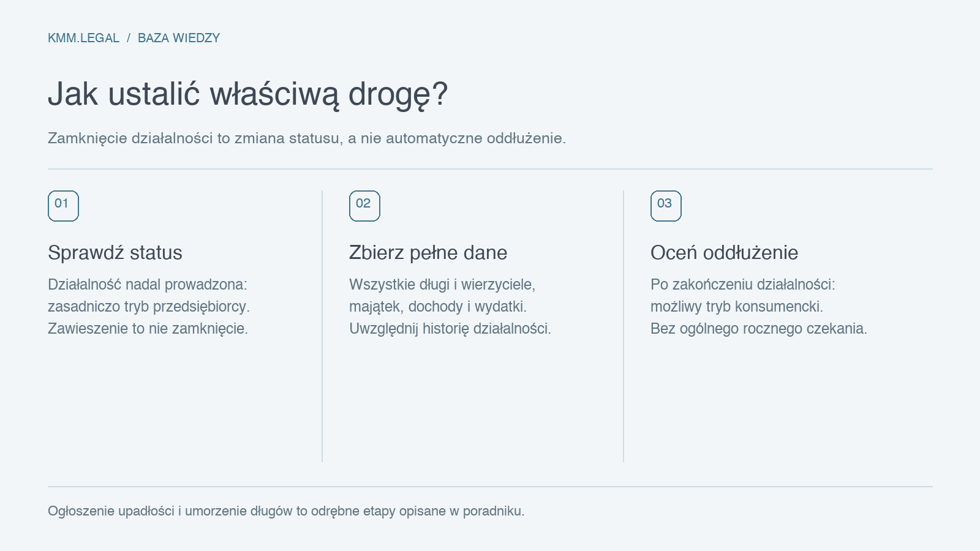Click the line "Bez ogólnego rocznego czekania."

[759, 329]
